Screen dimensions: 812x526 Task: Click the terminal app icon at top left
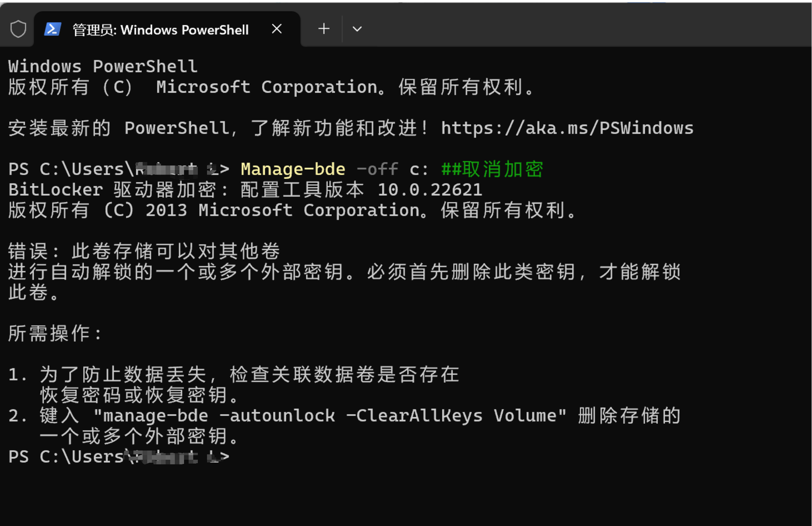tap(53, 29)
